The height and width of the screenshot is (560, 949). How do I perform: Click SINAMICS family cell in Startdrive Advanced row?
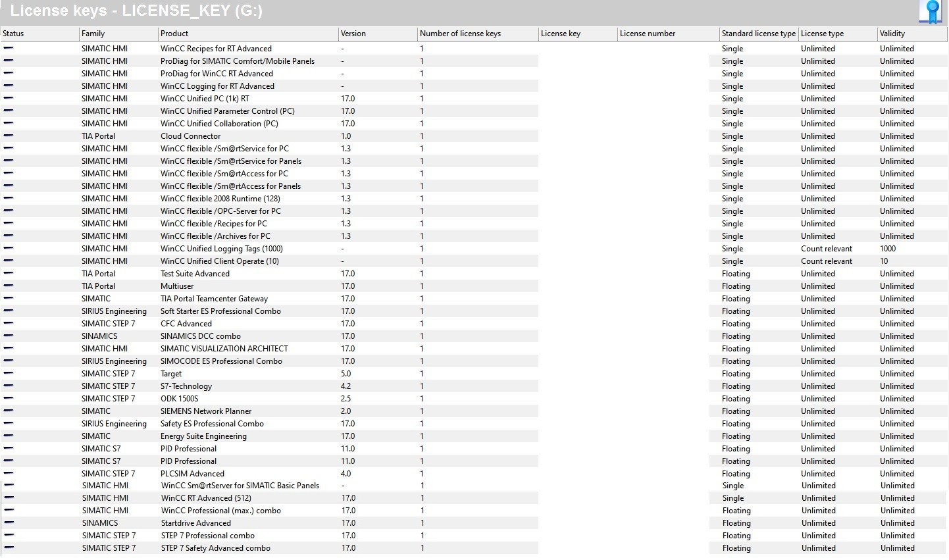(x=100, y=523)
